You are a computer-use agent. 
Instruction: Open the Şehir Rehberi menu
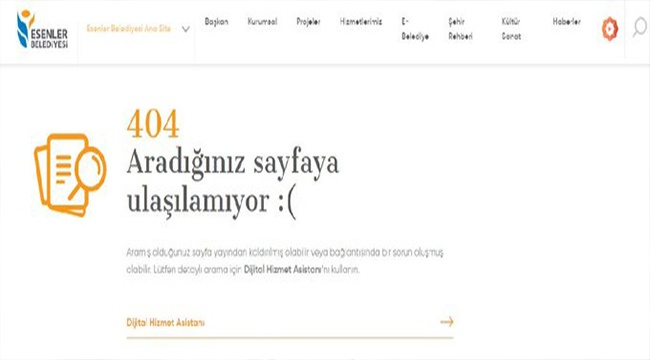[x=461, y=29]
